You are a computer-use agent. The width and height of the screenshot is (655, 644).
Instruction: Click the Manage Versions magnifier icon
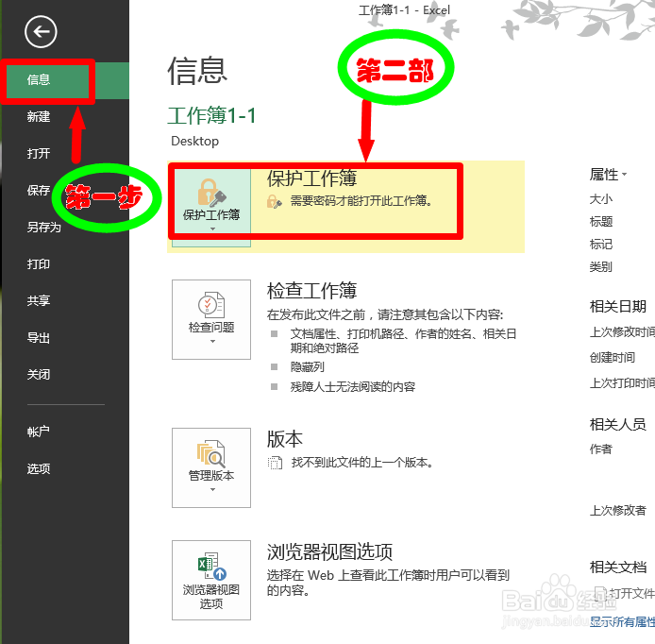[x=211, y=453]
